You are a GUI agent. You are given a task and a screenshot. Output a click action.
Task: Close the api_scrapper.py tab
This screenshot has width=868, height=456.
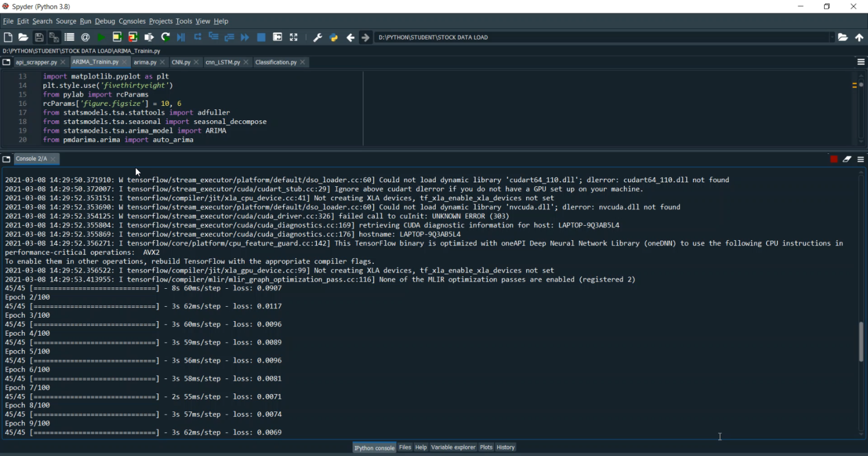coord(63,62)
